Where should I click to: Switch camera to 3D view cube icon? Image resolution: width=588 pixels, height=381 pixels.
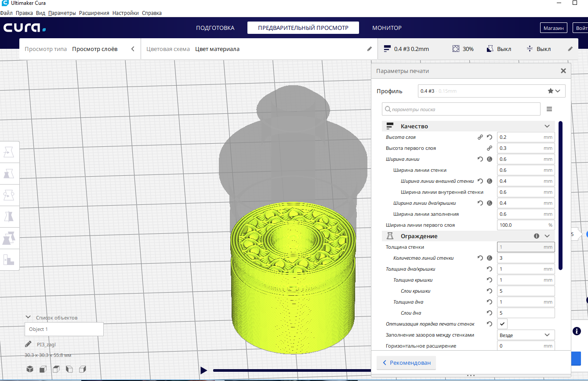click(30, 369)
